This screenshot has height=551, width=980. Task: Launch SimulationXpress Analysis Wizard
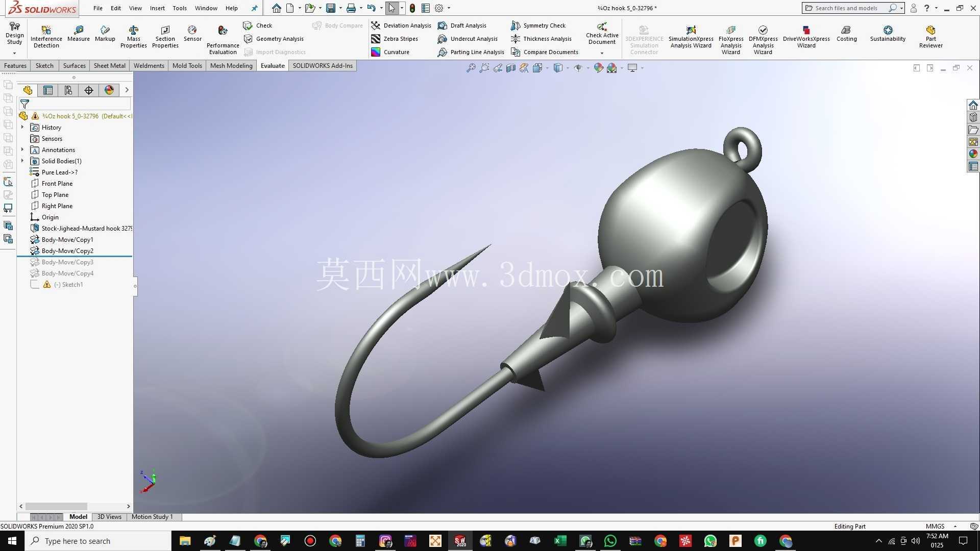pos(691,37)
